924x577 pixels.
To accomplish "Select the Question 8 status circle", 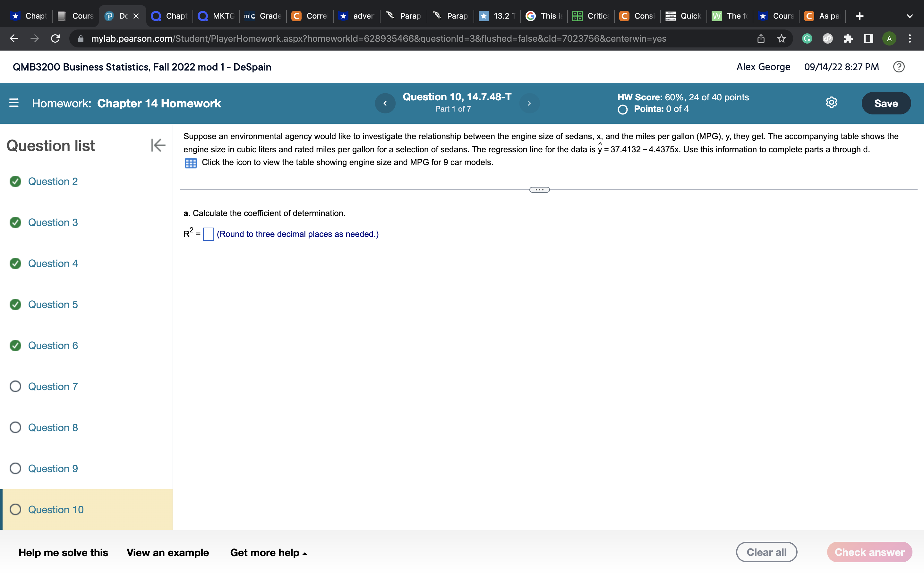I will click(15, 427).
